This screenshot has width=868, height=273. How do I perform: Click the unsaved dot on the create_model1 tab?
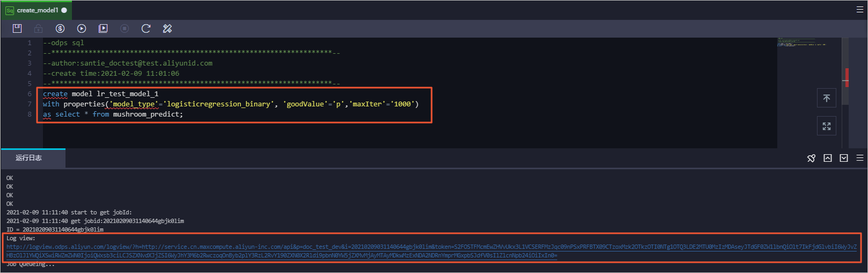[64, 10]
